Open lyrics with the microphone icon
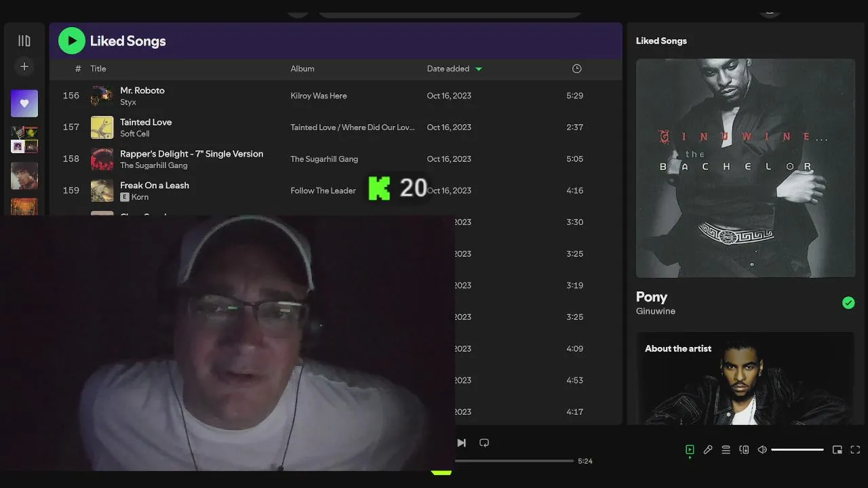 pyautogui.click(x=708, y=449)
